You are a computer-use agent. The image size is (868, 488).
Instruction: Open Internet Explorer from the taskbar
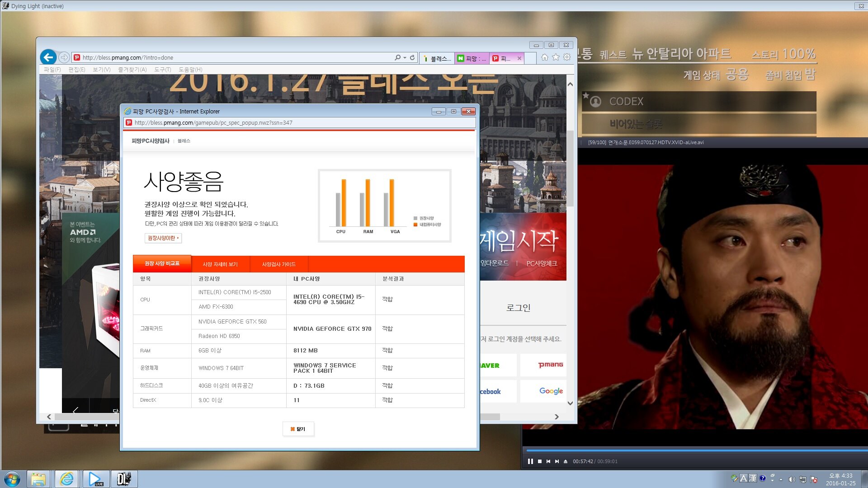point(67,479)
